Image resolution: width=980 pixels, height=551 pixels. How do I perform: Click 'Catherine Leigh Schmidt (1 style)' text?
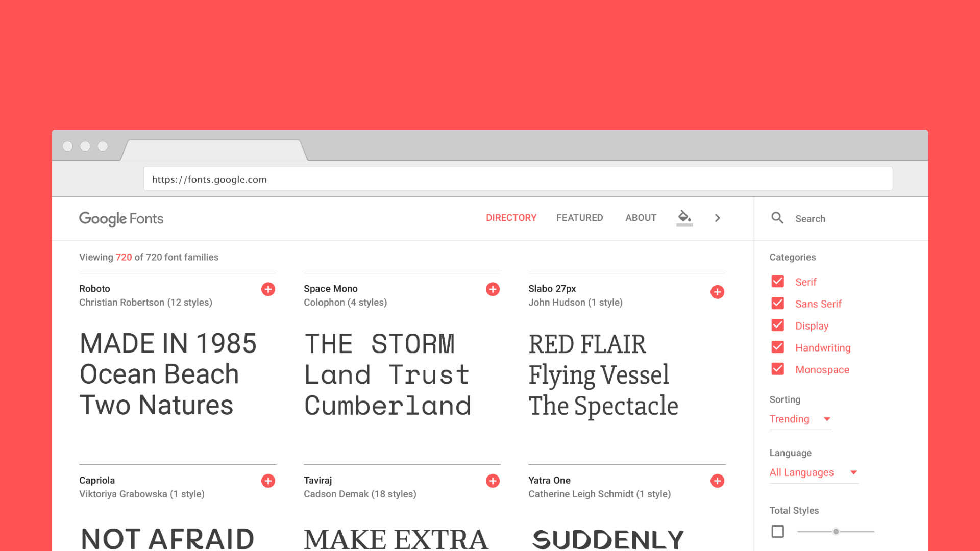tap(599, 494)
